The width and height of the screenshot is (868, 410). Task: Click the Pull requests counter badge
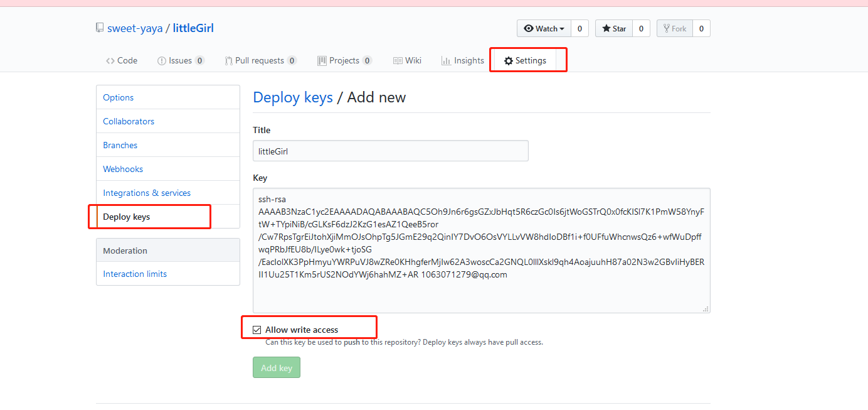point(292,61)
